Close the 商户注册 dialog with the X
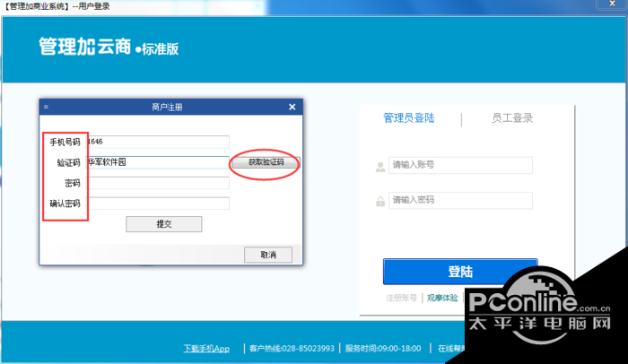This screenshot has width=628, height=364. (292, 107)
